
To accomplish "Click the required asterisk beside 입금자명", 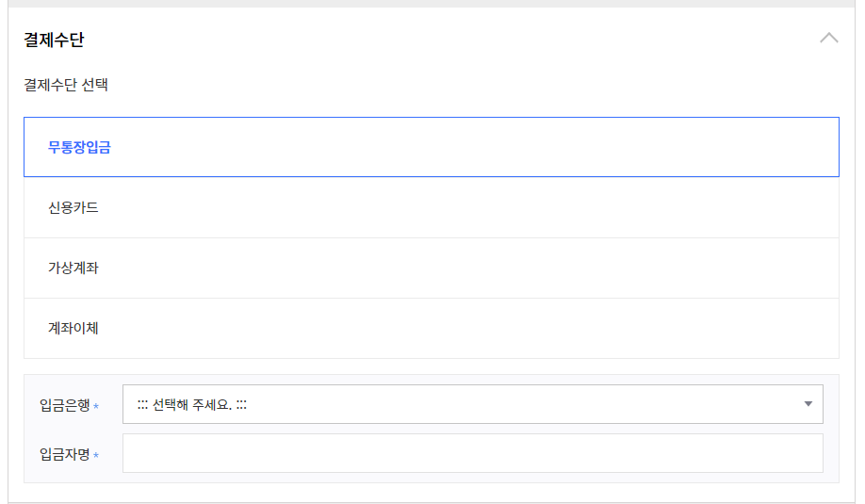I will pos(96,455).
